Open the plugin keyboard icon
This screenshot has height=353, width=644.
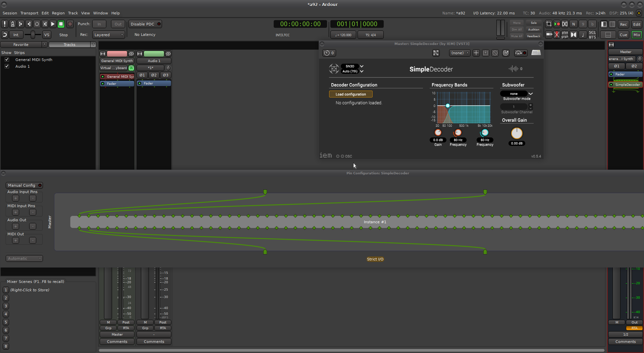(536, 53)
